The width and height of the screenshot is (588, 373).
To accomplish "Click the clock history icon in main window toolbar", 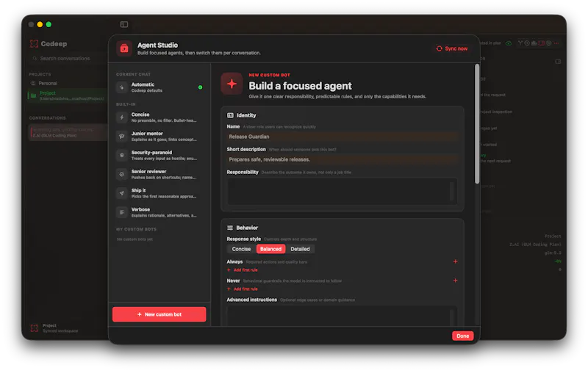I will pyautogui.click(x=527, y=43).
